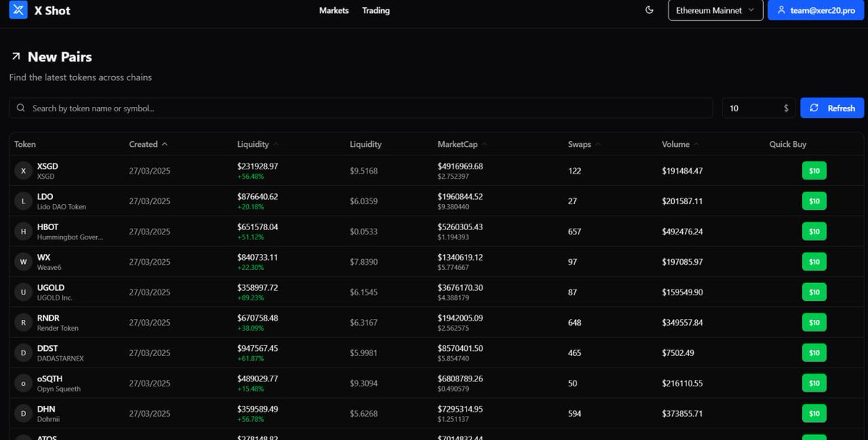Viewport: 868px width, 440px height.
Task: Click XSGD liquidity value $231928.97
Action: click(x=258, y=166)
